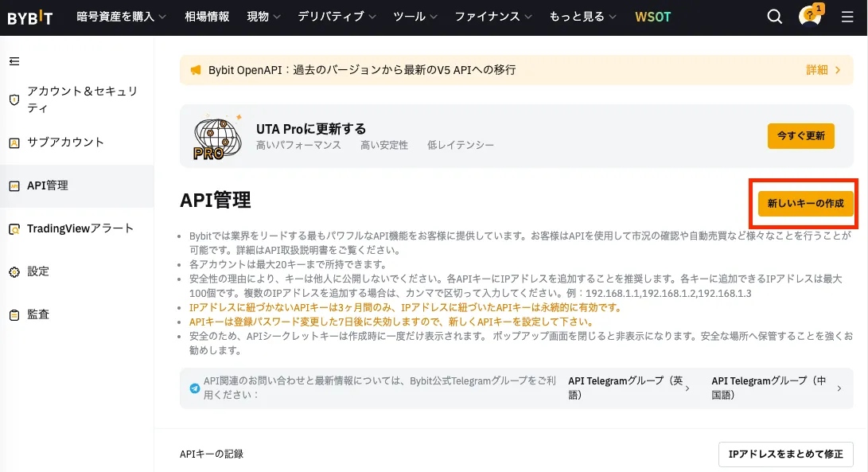Expand the デリバティブ dropdown menu
Viewport: 868px width, 472px height.
point(337,17)
